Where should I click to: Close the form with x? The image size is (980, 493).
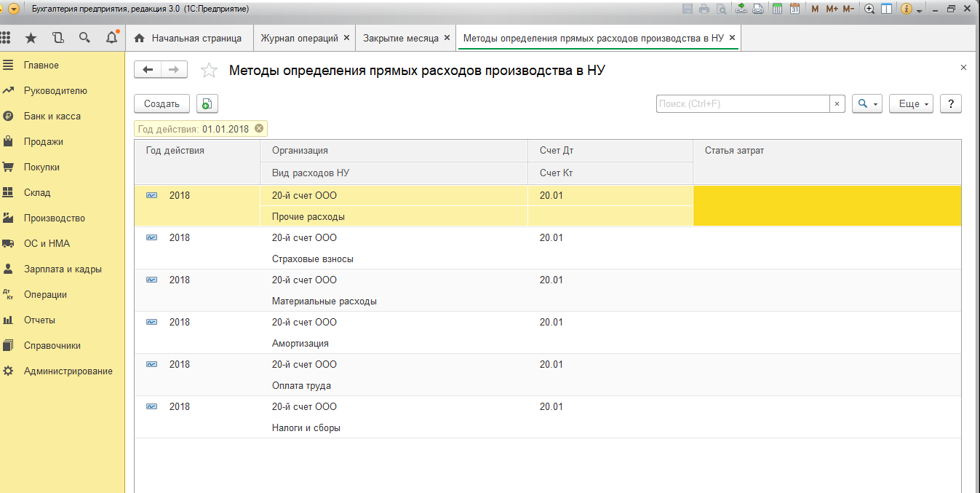click(x=963, y=67)
